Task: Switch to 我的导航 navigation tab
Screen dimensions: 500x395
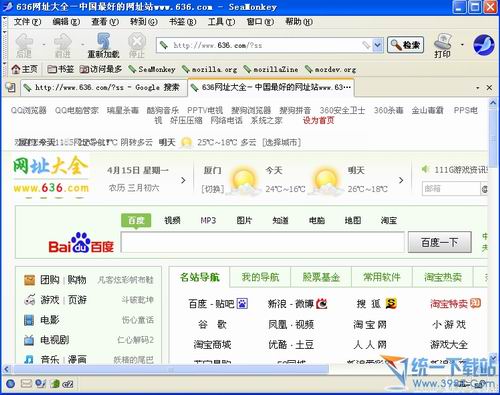Action: pos(260,277)
